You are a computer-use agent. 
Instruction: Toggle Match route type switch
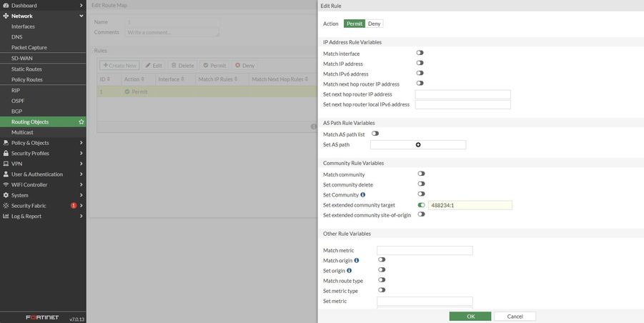pos(382,280)
